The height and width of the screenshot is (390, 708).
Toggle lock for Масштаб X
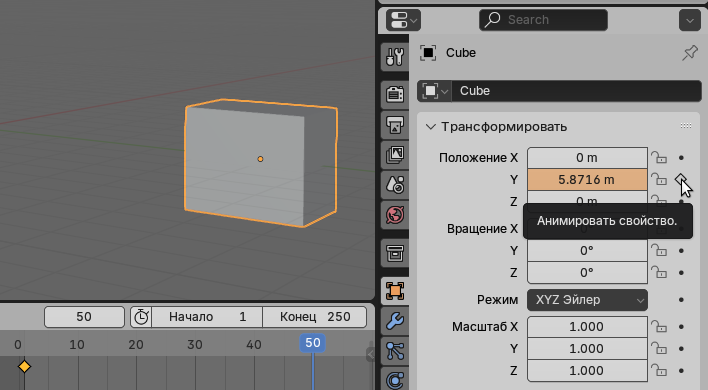pos(659,326)
